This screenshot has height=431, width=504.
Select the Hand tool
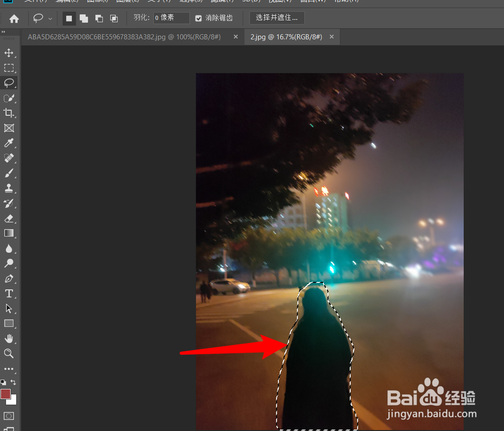(9, 338)
